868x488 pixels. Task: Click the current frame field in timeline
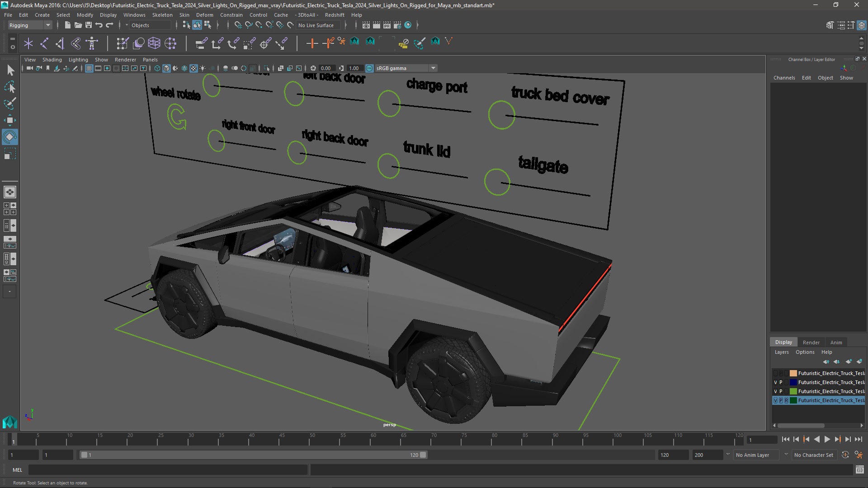[762, 440]
